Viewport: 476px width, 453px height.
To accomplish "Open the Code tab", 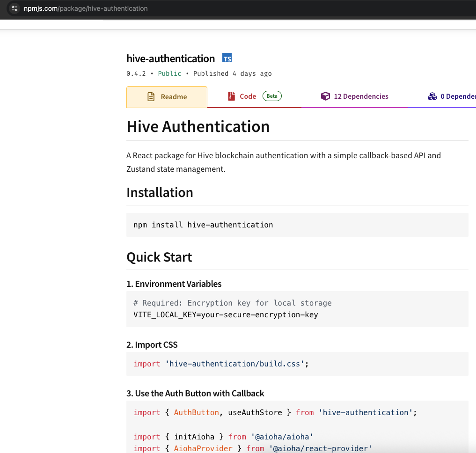I will point(248,96).
